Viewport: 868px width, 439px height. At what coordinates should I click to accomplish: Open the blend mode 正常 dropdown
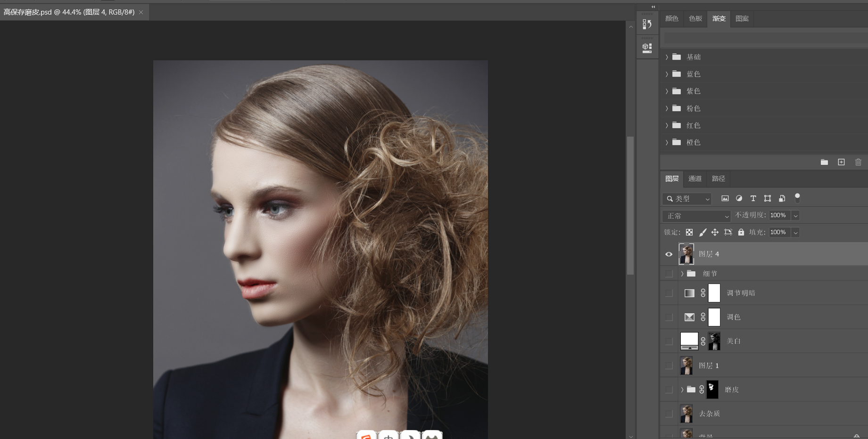click(696, 216)
